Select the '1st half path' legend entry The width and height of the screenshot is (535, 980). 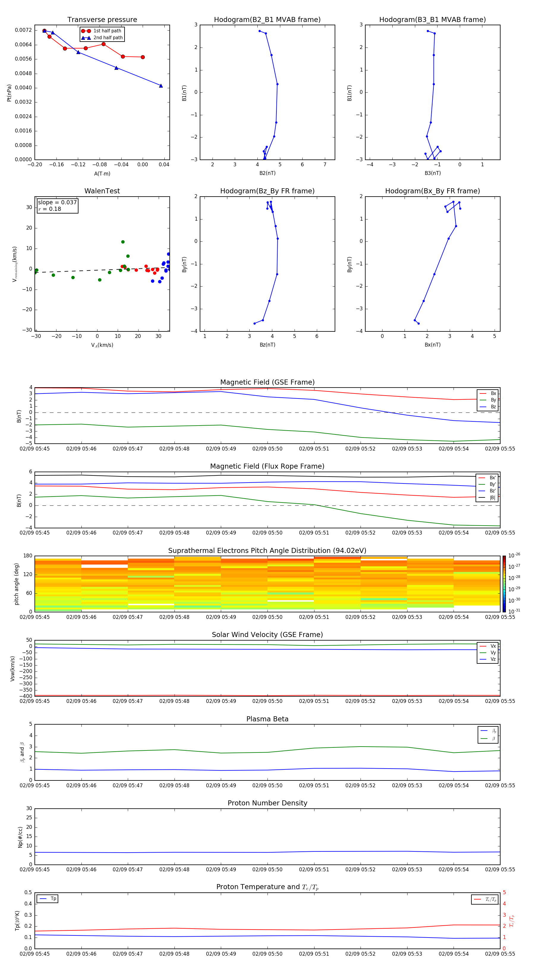[102, 31]
